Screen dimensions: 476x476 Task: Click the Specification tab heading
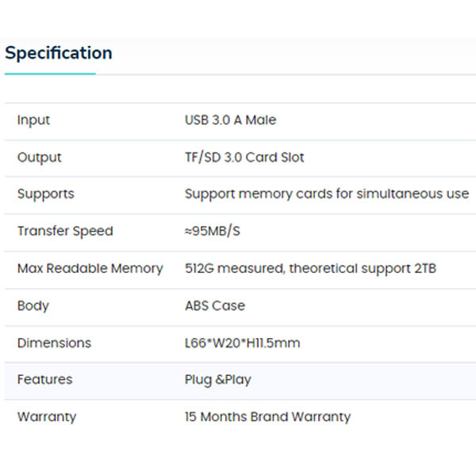point(59,53)
